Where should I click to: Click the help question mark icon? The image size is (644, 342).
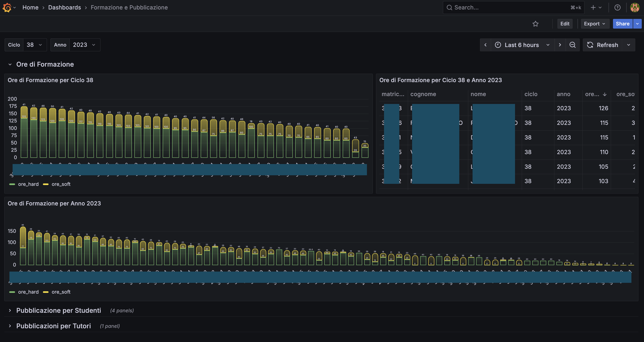click(x=617, y=7)
